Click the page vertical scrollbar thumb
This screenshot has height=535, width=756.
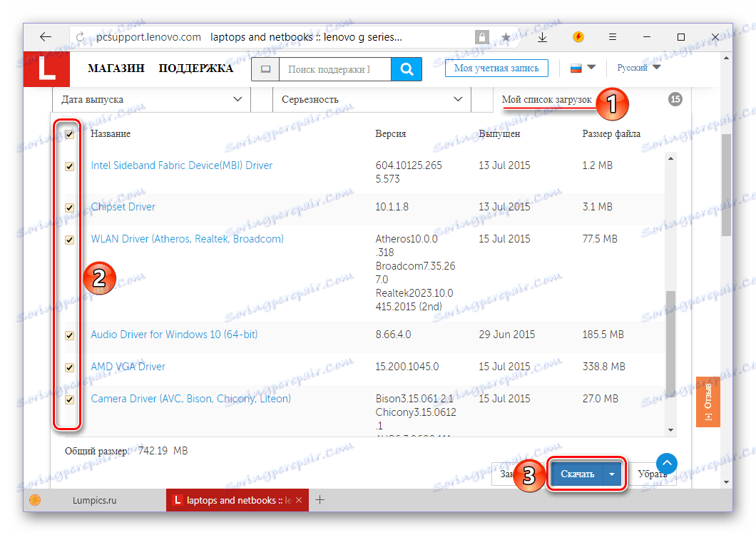coord(726,185)
